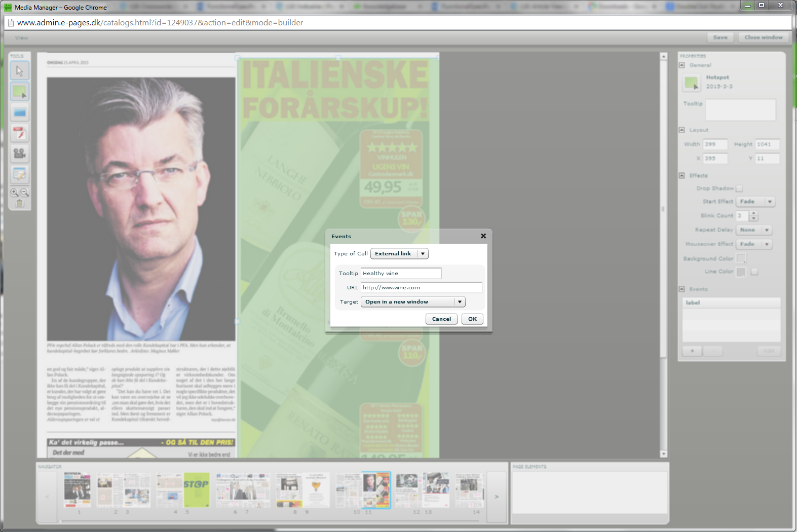Click the add event plus button

pos(692,351)
